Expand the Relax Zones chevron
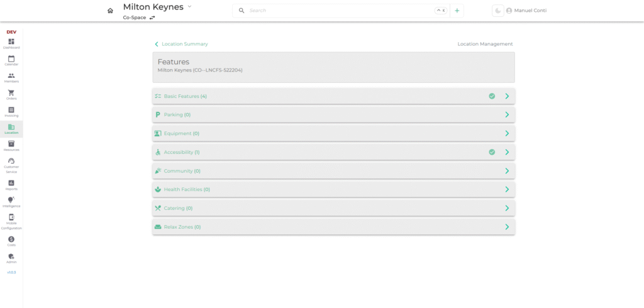Image resolution: width=644 pixels, height=308 pixels. pyautogui.click(x=507, y=227)
